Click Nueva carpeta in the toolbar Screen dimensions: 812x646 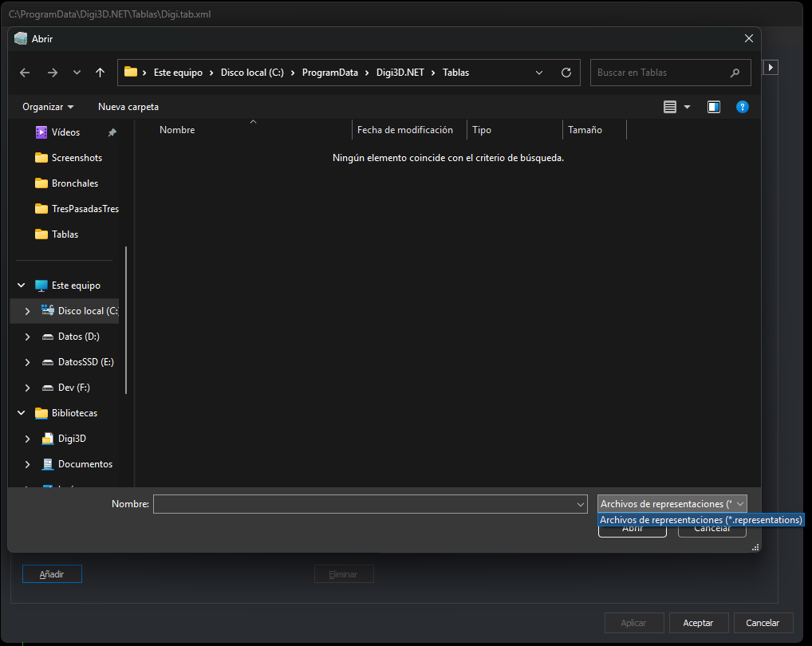click(x=128, y=107)
